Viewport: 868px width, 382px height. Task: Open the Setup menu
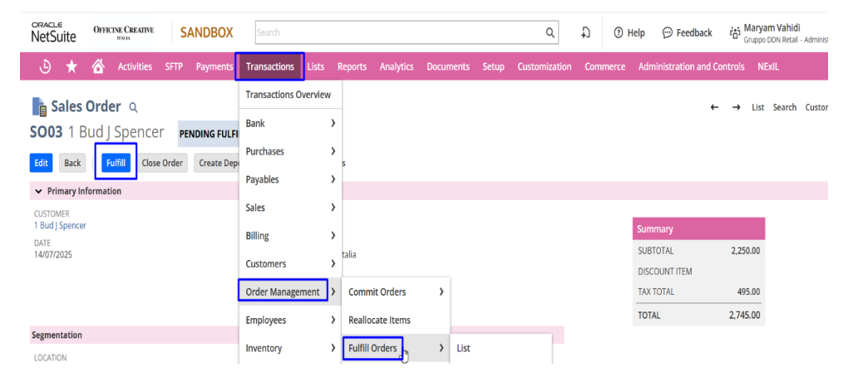493,67
